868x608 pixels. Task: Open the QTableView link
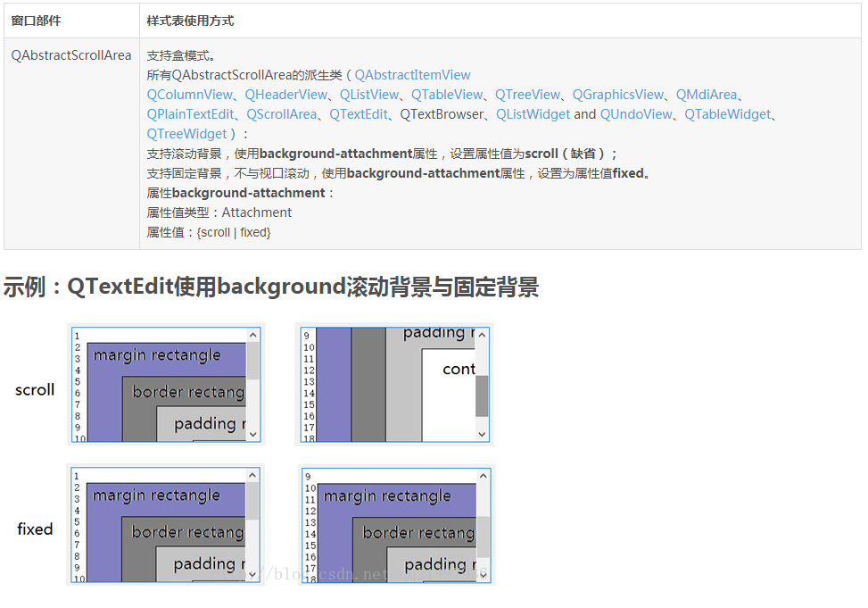pyautogui.click(x=447, y=95)
